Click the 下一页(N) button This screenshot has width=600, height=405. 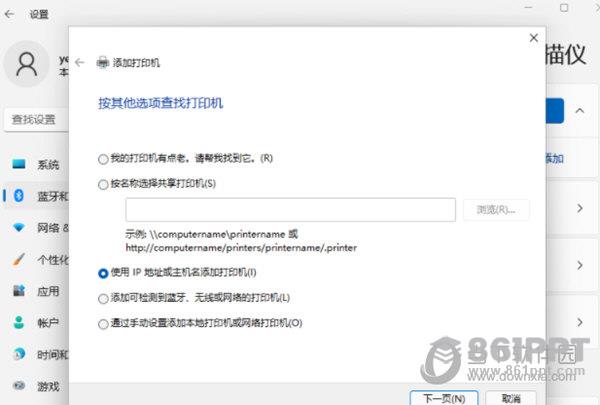(x=444, y=397)
